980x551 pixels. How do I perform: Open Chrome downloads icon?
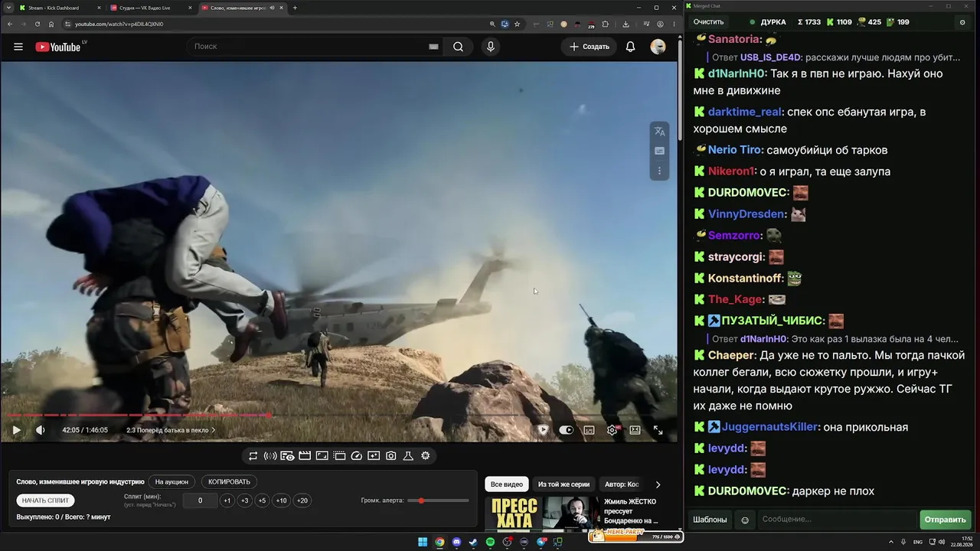point(626,24)
